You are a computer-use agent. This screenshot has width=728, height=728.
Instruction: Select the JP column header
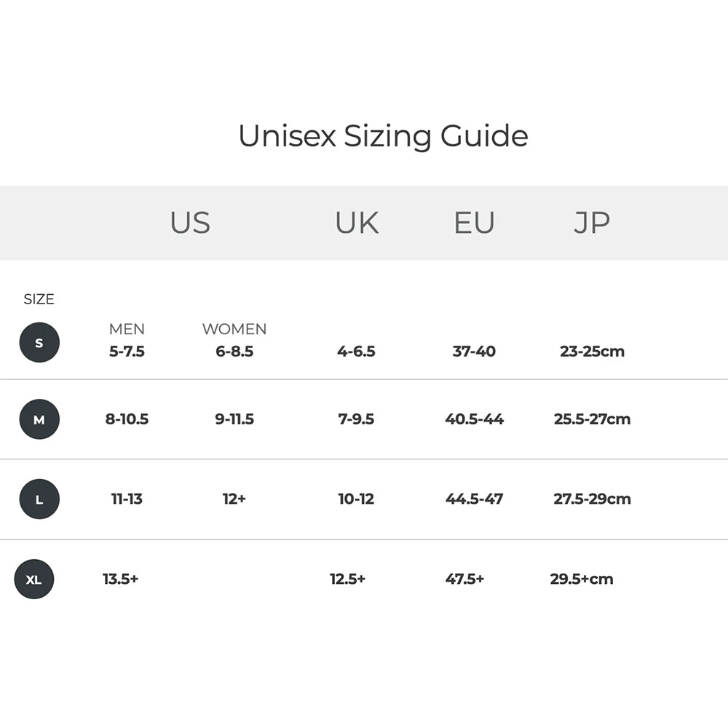(591, 223)
